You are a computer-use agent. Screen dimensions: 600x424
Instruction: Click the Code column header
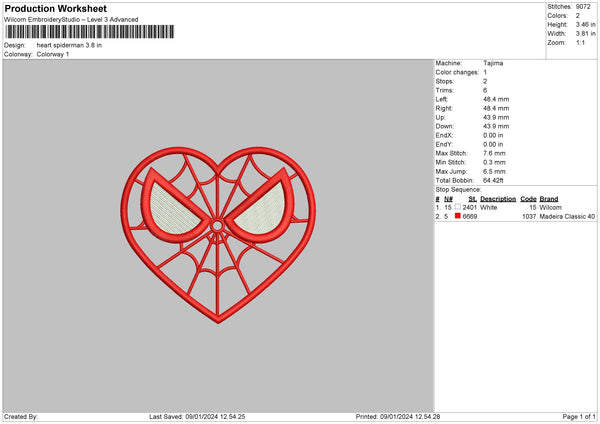528,199
